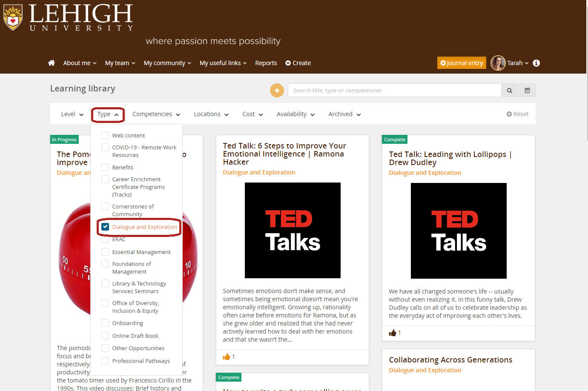Viewport: 588px width, 391px height.
Task: Open TED Talks thumbnail for Emotional Intelligence
Action: tap(293, 230)
